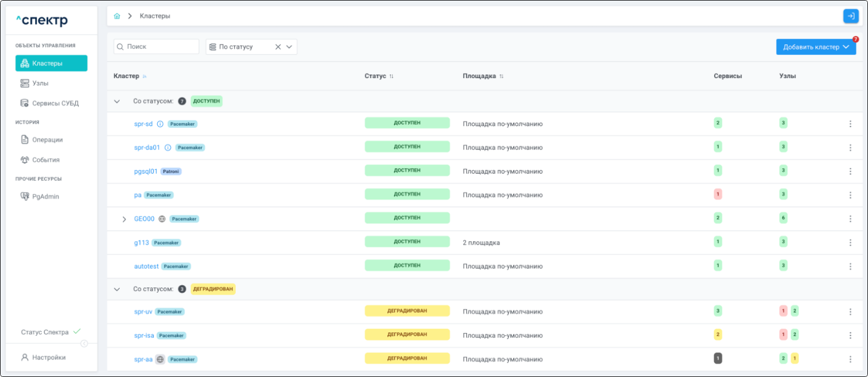This screenshot has height=377, width=868.
Task: Collapse the ДОСТУПЕН status group
Action: [x=117, y=101]
